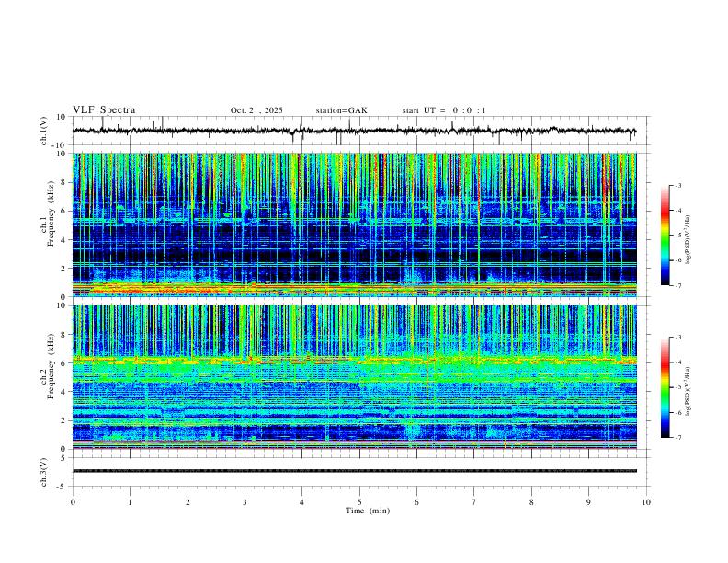The image size is (728, 563).
Task: Select the ch.1 "Frequency (kHz)" axis label
Action: (51, 214)
